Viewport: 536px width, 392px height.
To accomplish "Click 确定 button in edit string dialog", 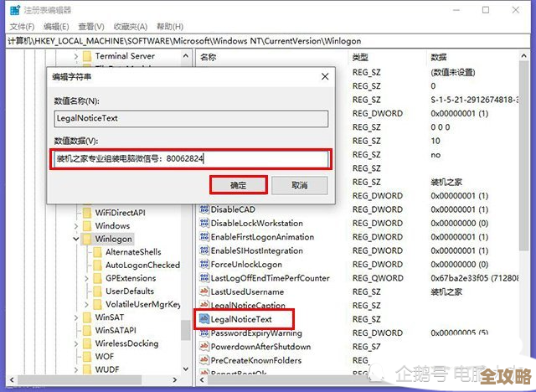I will coord(238,185).
